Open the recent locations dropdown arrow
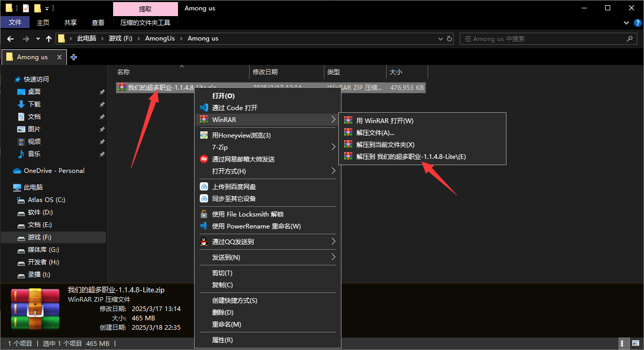The width and height of the screenshot is (644, 350). (38, 39)
